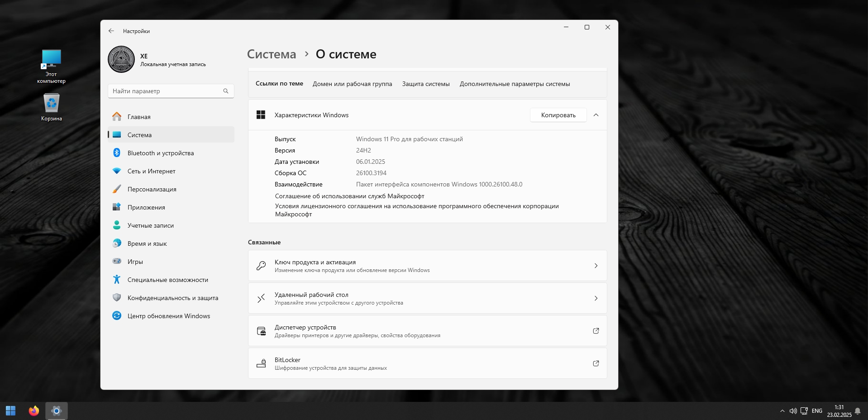
Task: Open the Корзина desktop icon
Action: click(x=52, y=107)
